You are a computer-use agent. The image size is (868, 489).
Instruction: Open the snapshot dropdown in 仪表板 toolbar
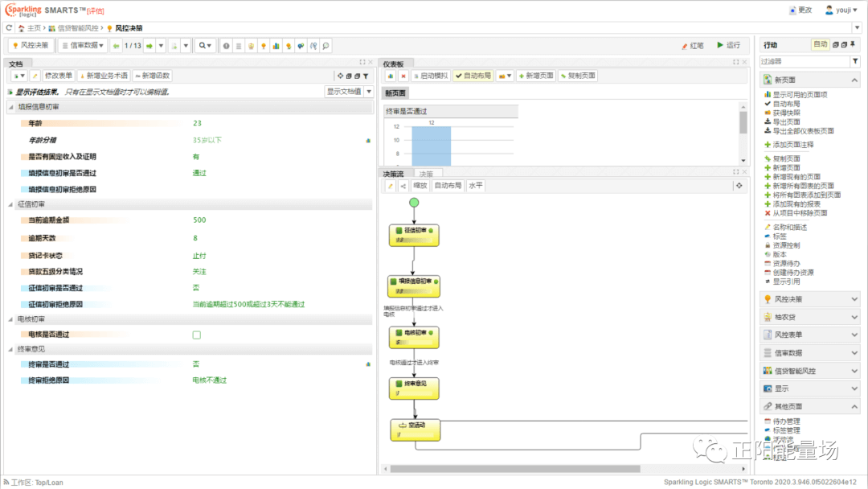click(x=504, y=76)
